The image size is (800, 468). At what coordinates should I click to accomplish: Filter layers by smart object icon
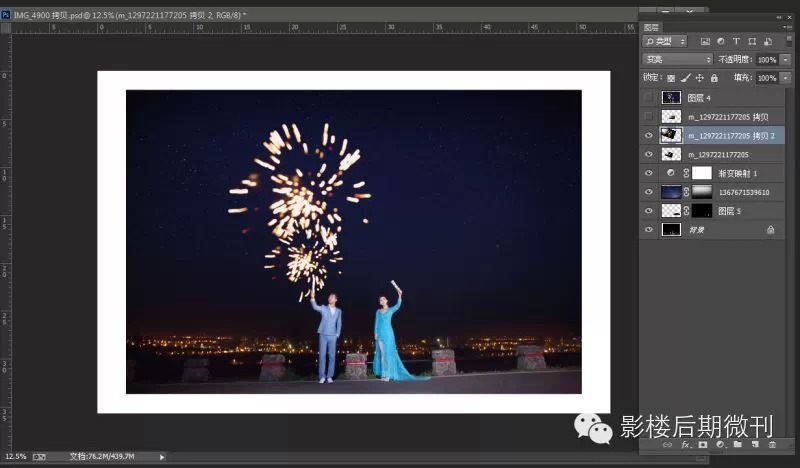[x=768, y=41]
